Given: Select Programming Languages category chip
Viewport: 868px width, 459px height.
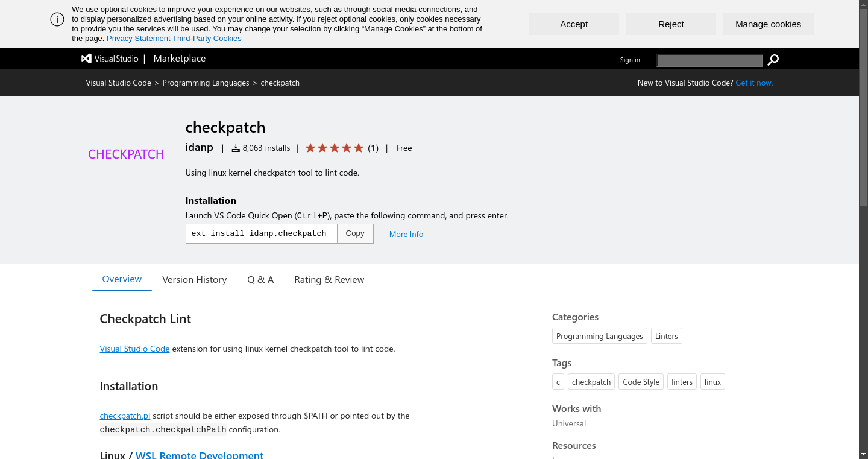Looking at the screenshot, I should click(x=600, y=336).
